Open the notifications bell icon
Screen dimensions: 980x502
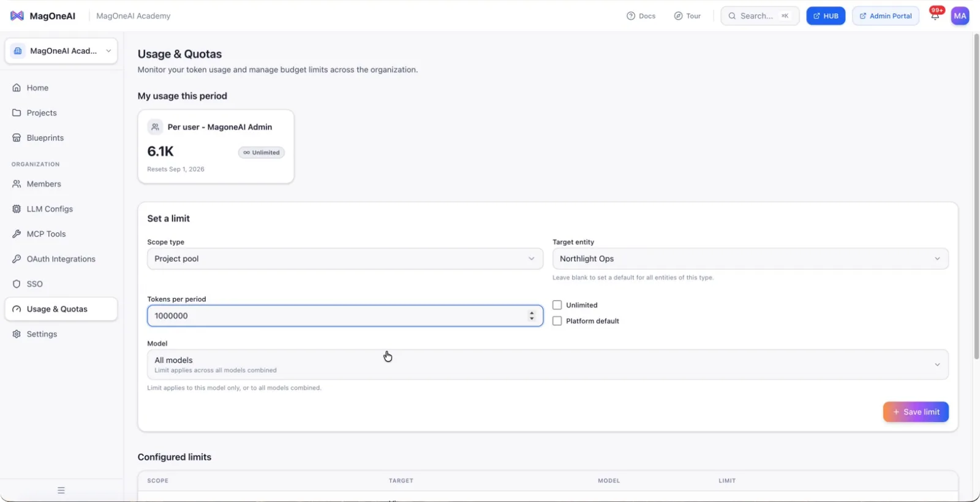coord(935,16)
